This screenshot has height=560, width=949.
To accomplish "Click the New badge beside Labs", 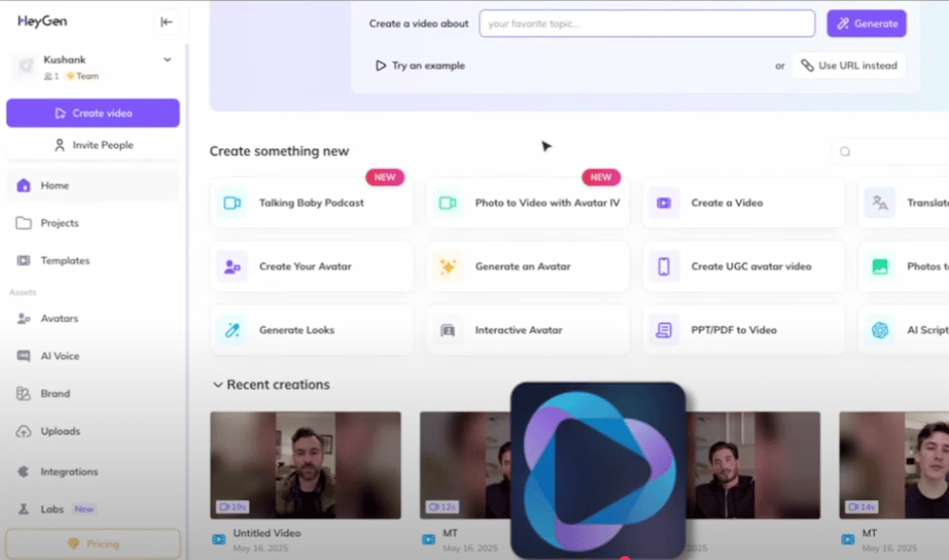I will 84,510.
